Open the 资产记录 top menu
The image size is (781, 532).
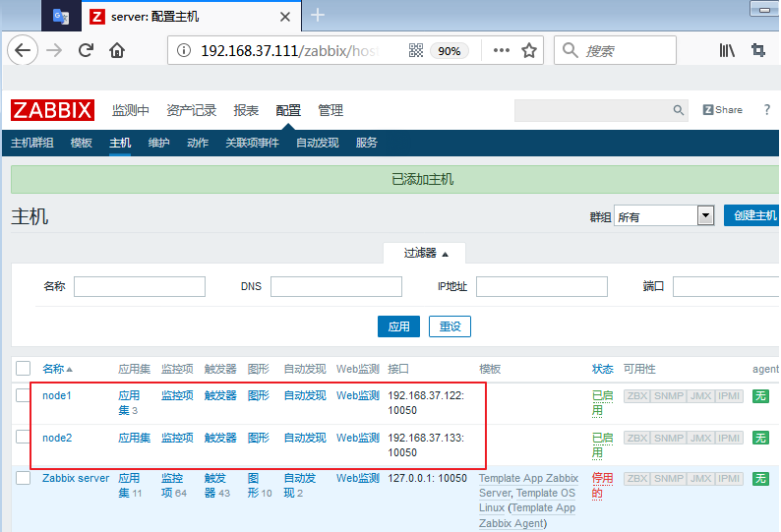click(191, 110)
